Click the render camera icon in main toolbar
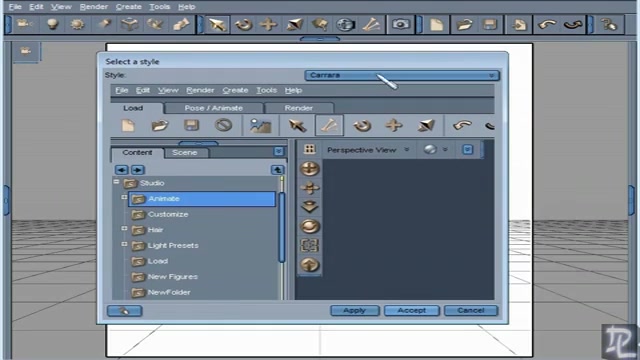Image resolution: width=640 pixels, height=360 pixels. (x=401, y=24)
